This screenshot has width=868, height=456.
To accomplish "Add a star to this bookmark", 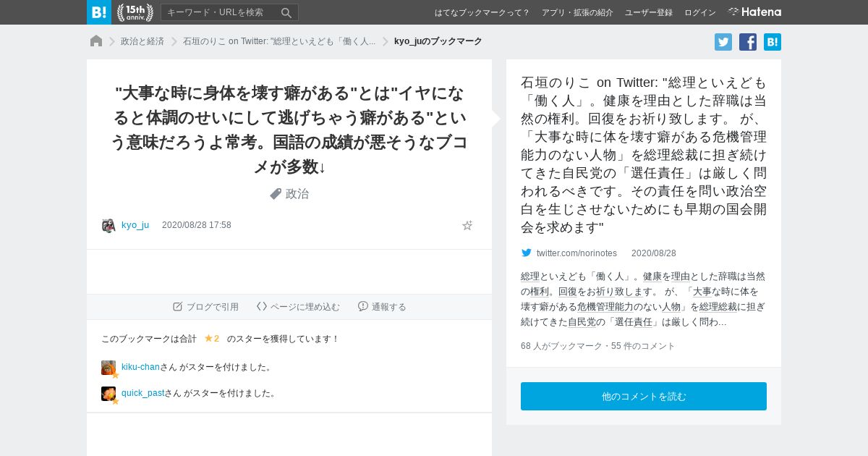I will 467,225.
